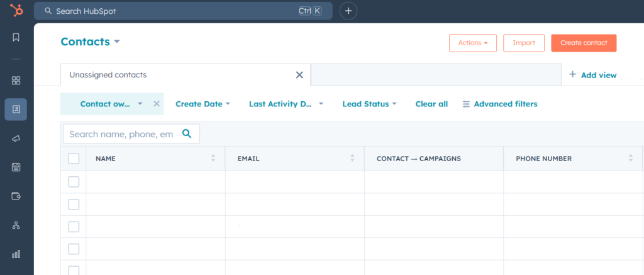Click the plus quick-create button in top bar
The width and height of the screenshot is (644, 275).
point(348,11)
